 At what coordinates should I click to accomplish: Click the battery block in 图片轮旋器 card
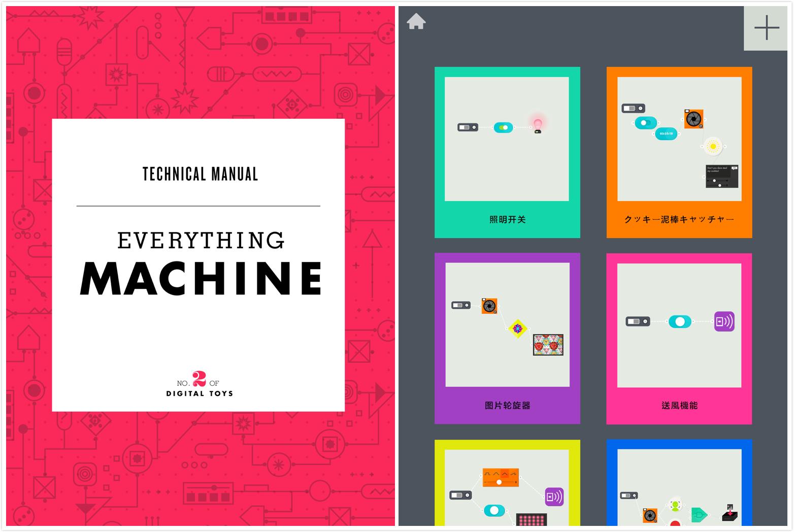click(461, 305)
